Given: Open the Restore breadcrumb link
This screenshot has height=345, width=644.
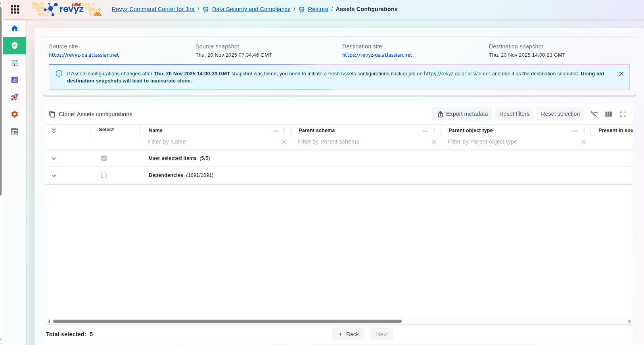Looking at the screenshot, I should tap(318, 9).
